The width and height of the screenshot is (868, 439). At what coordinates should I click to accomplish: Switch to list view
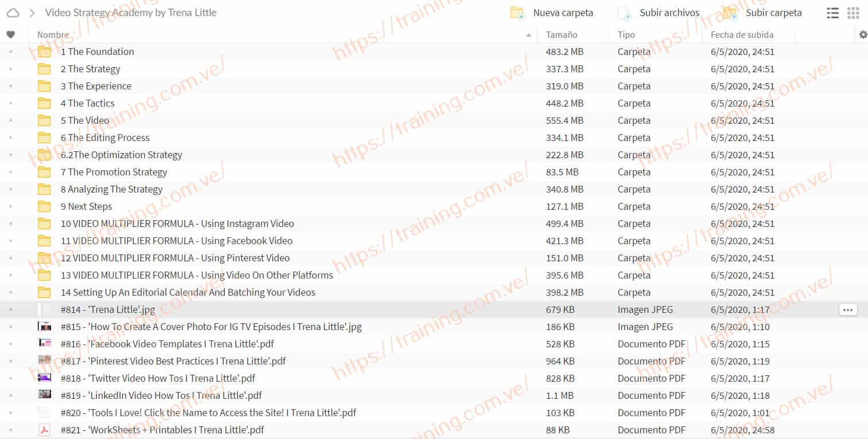(x=832, y=13)
